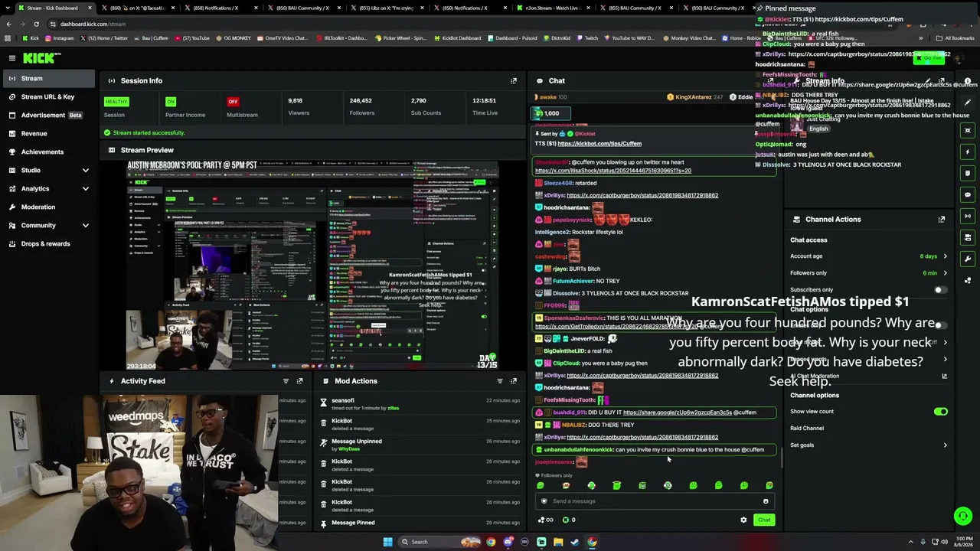The height and width of the screenshot is (551, 980).
Task: Open the KickBot Dashboard bookmark
Action: (459, 38)
